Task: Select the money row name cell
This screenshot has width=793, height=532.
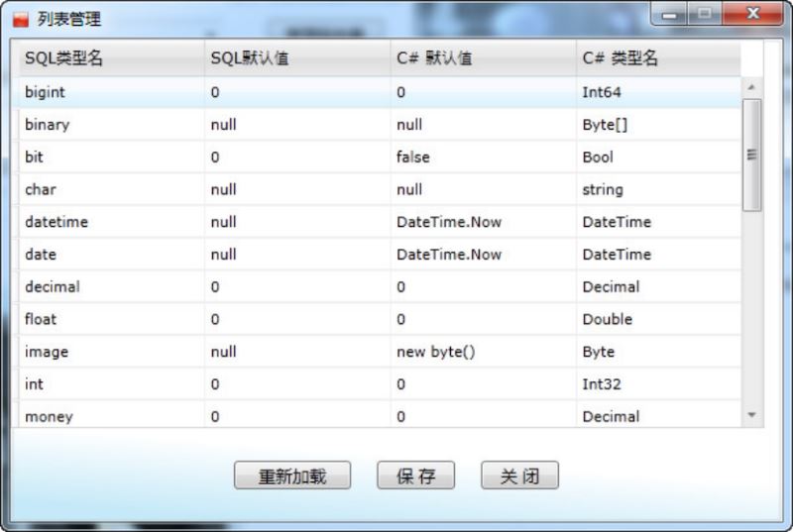Action: (x=49, y=416)
